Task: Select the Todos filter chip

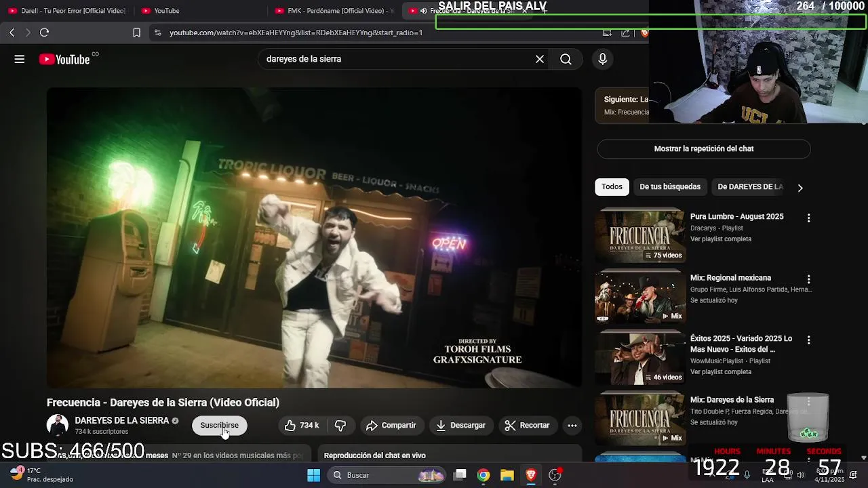Action: [x=612, y=187]
